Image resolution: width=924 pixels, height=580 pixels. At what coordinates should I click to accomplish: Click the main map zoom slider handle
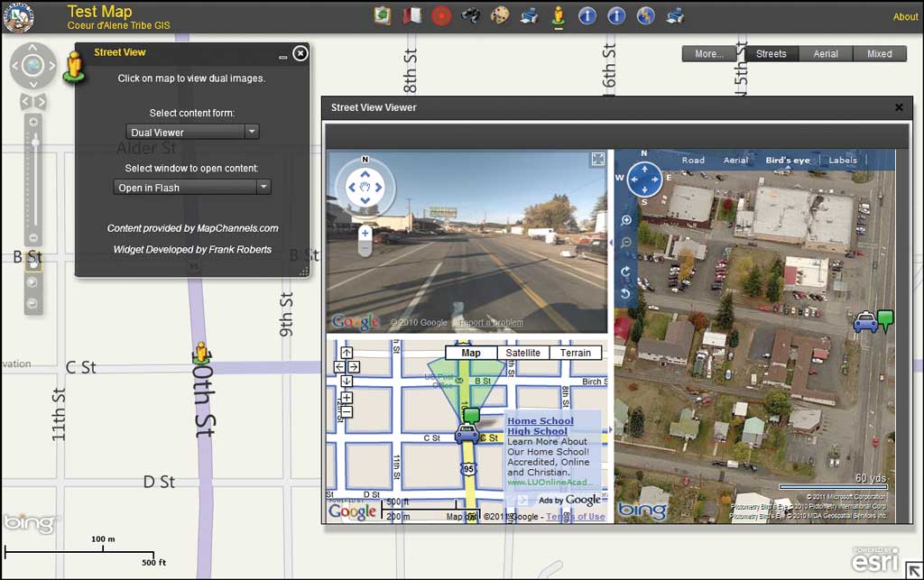click(x=34, y=141)
